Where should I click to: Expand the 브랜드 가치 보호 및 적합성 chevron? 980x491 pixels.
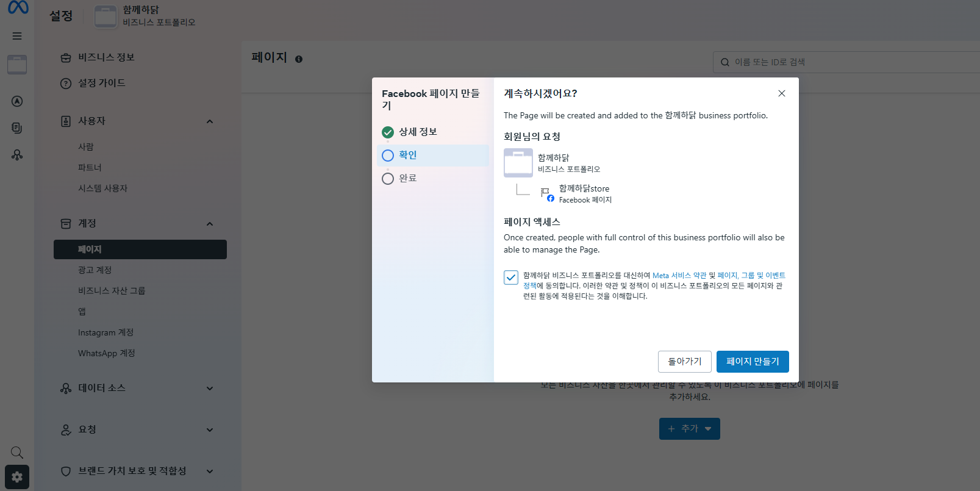(210, 471)
